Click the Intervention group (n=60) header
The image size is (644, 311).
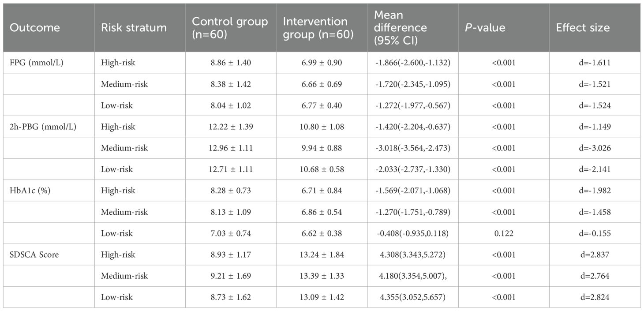click(x=318, y=28)
